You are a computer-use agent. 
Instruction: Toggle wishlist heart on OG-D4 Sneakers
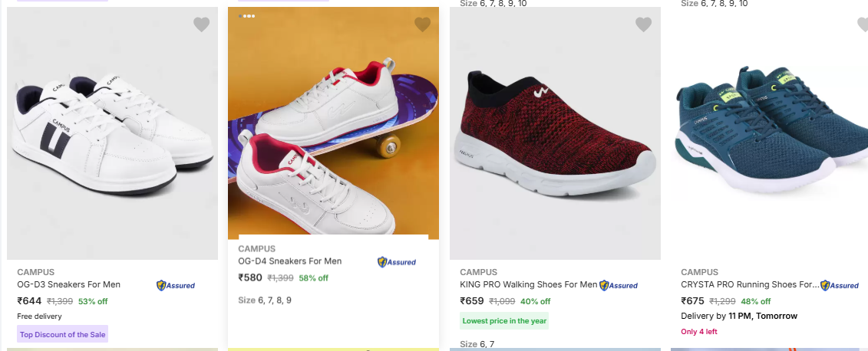coord(422,25)
